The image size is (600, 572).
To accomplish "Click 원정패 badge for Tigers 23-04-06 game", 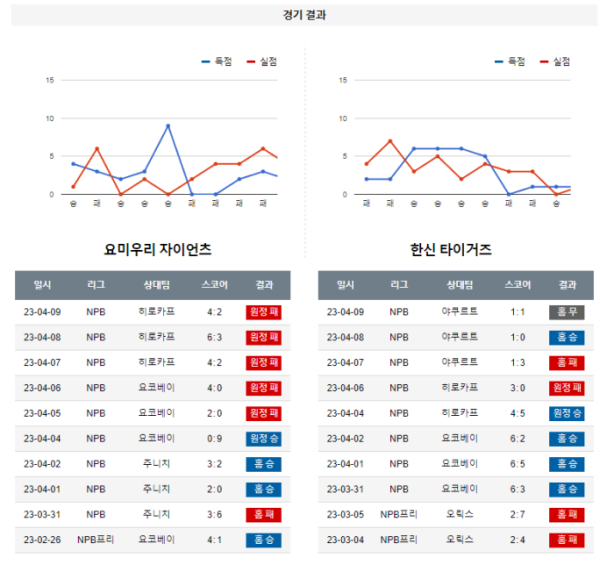I will tap(567, 388).
